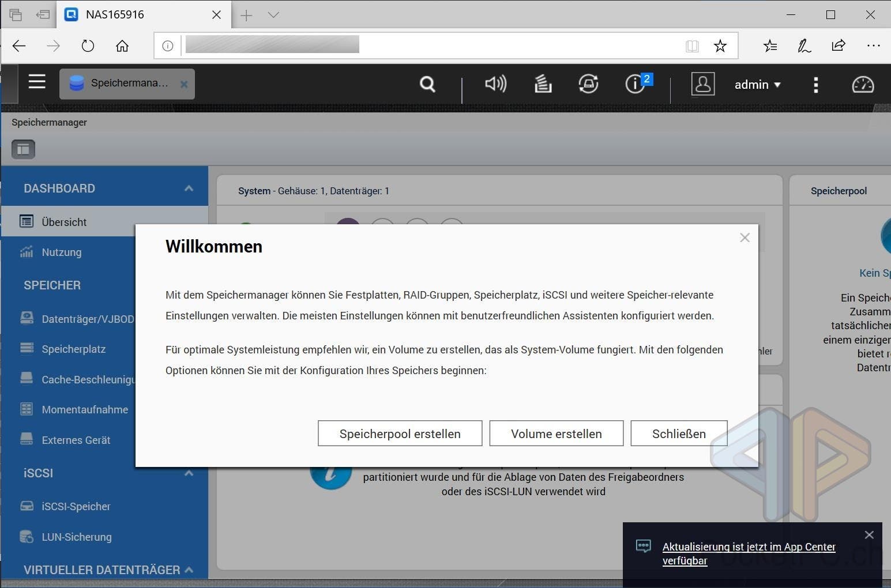
Task: Collapse the VIRTUELLER DATENTRÄGER section
Action: (x=189, y=570)
